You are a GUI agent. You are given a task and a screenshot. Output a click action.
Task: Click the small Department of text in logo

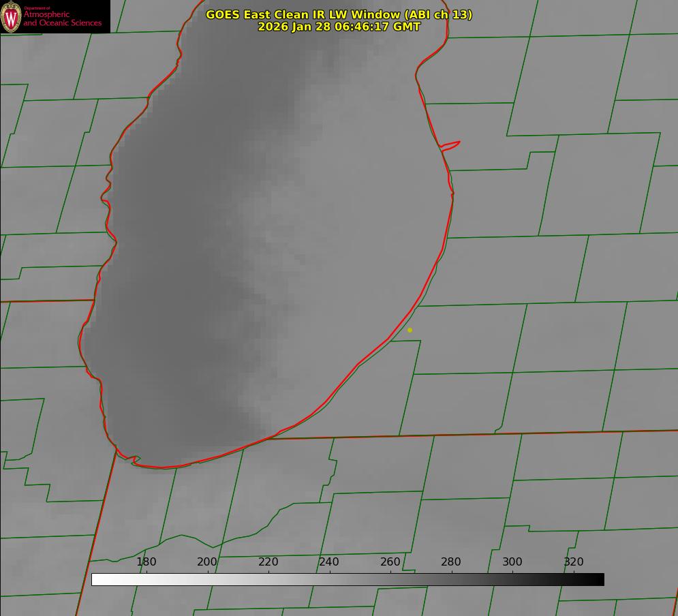tap(37, 8)
